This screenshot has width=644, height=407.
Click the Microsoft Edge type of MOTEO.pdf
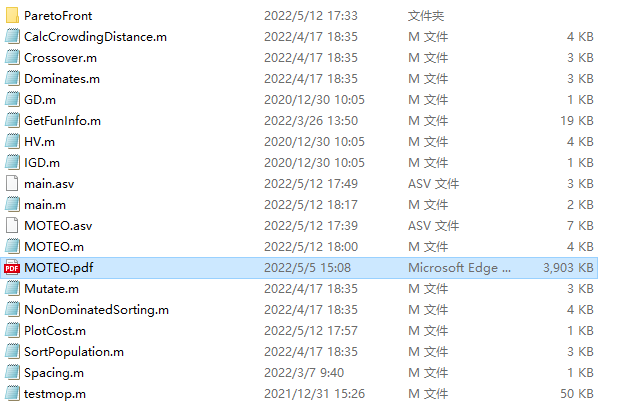pos(459,268)
